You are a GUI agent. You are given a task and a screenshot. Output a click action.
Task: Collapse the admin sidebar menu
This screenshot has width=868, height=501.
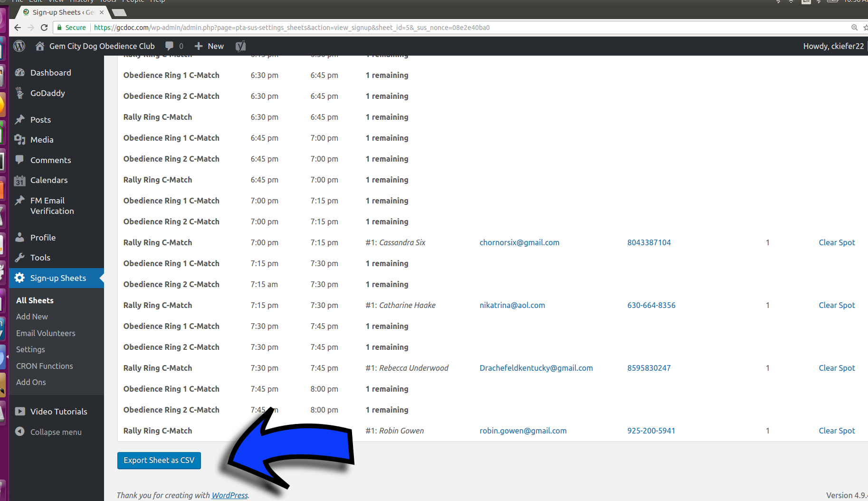tap(56, 432)
